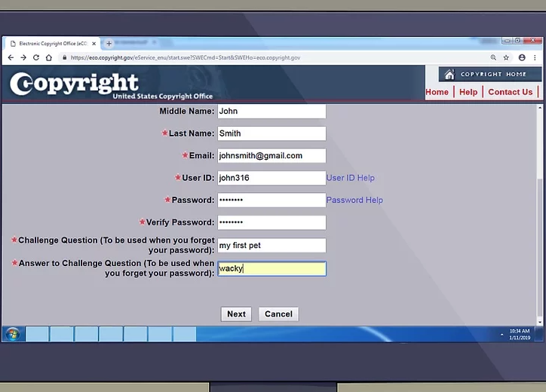Image resolution: width=546 pixels, height=392 pixels.
Task: Go to the browser home page icon
Action: 49,57
